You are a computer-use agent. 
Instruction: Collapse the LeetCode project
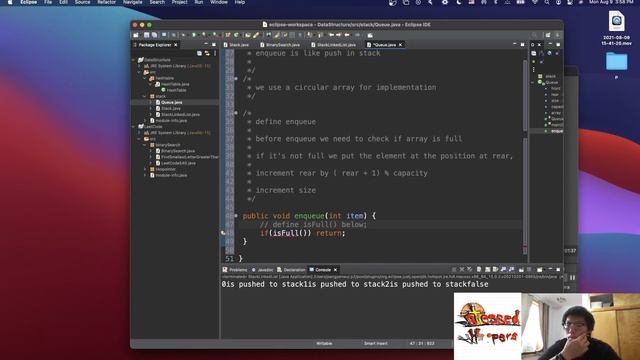point(134,127)
